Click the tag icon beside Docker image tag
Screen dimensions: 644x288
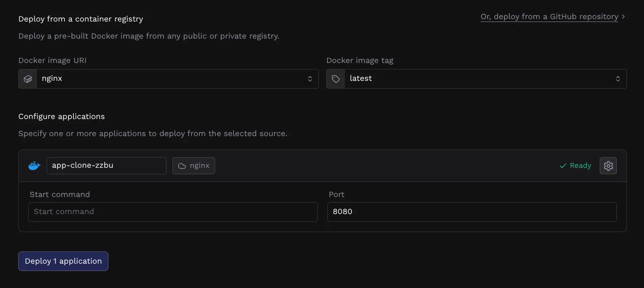click(x=335, y=78)
